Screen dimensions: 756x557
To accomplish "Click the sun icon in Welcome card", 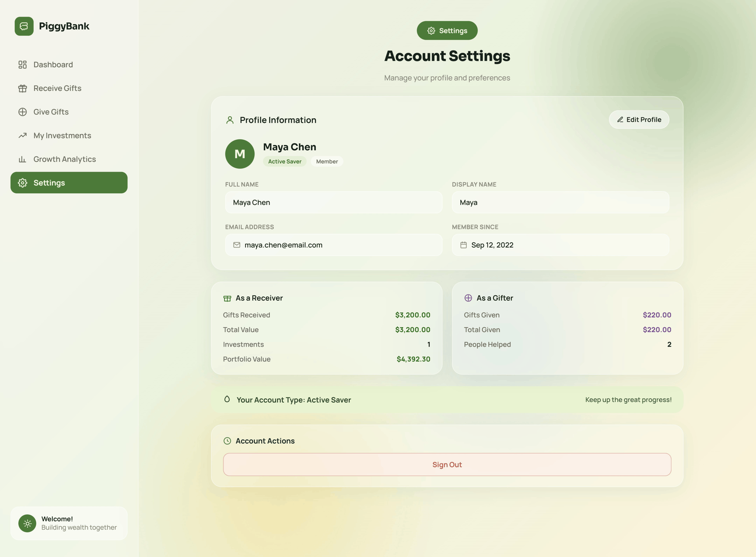I will tap(27, 523).
